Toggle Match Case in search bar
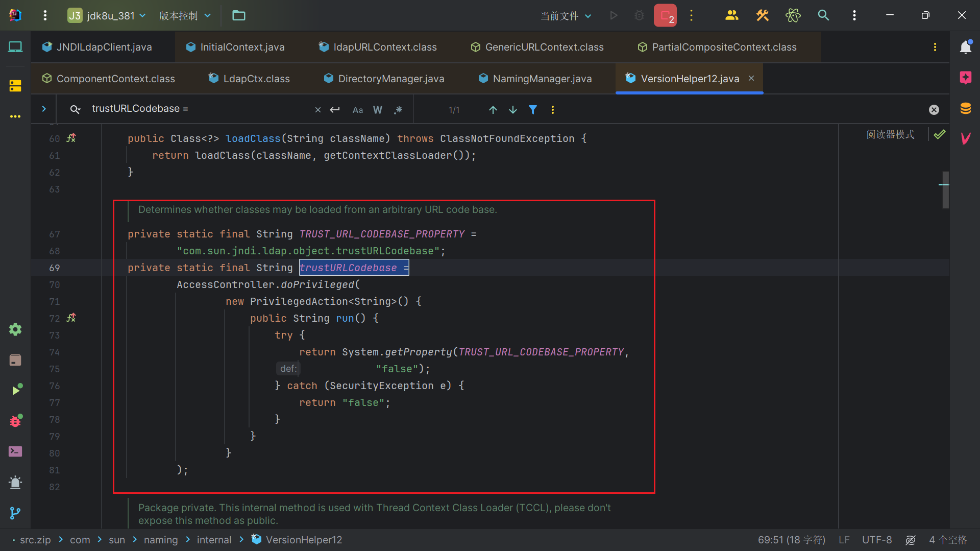Image resolution: width=980 pixels, height=551 pixels. [358, 110]
